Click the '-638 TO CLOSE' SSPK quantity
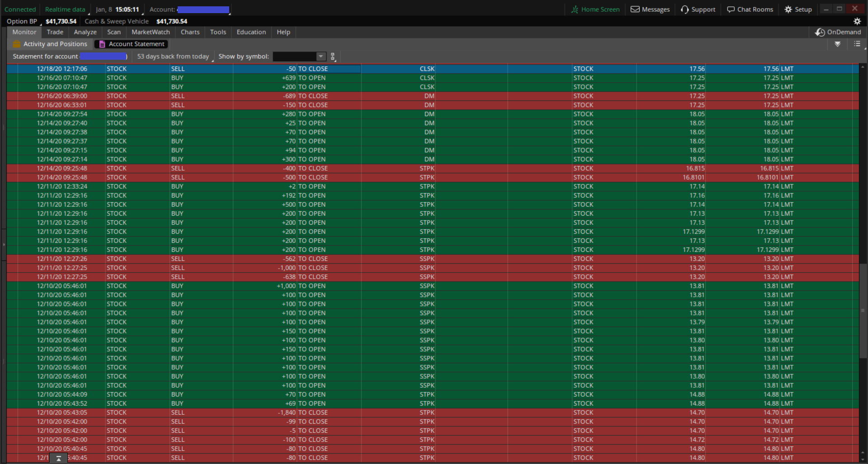 [305, 277]
